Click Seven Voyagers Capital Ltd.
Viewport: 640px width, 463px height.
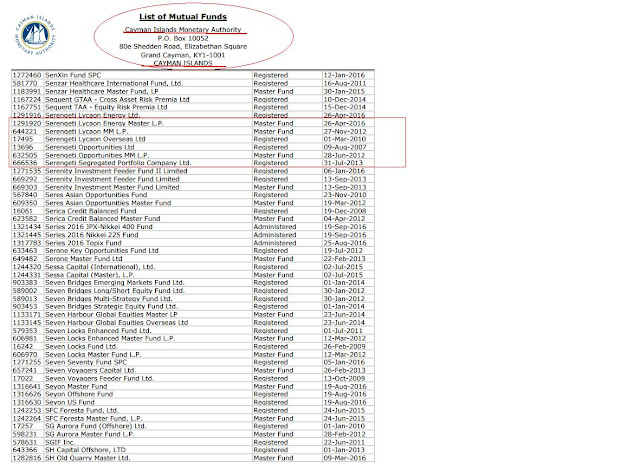pyautogui.click(x=90, y=370)
